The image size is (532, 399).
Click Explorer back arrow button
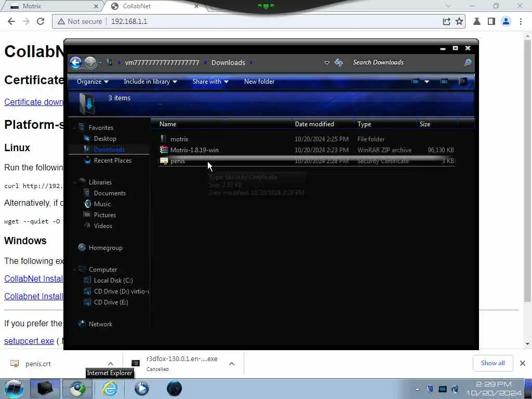tap(76, 63)
